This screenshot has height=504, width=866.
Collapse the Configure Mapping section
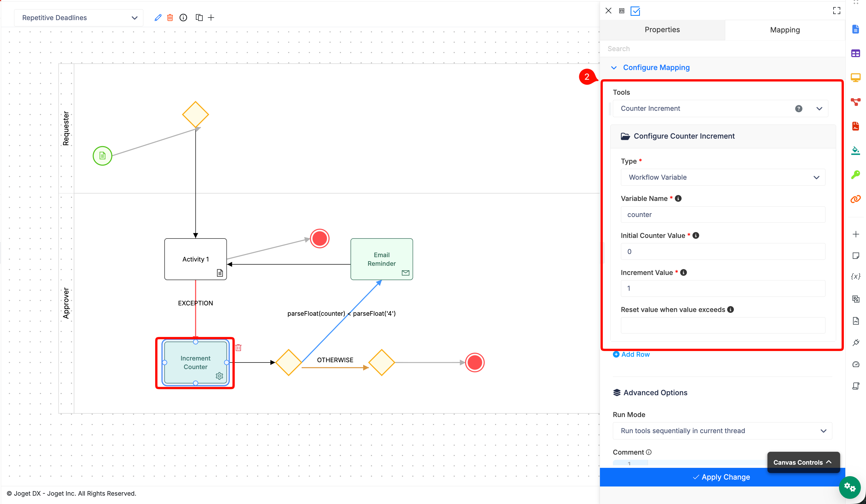(613, 68)
